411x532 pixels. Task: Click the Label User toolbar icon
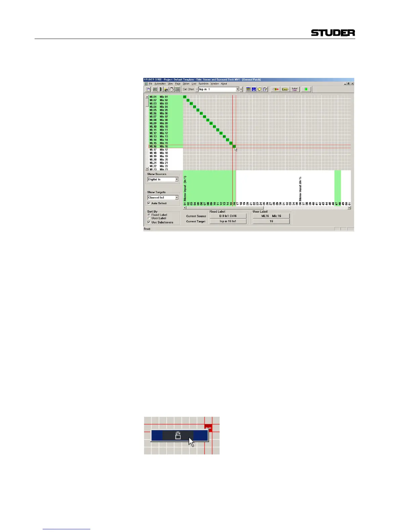(294, 89)
